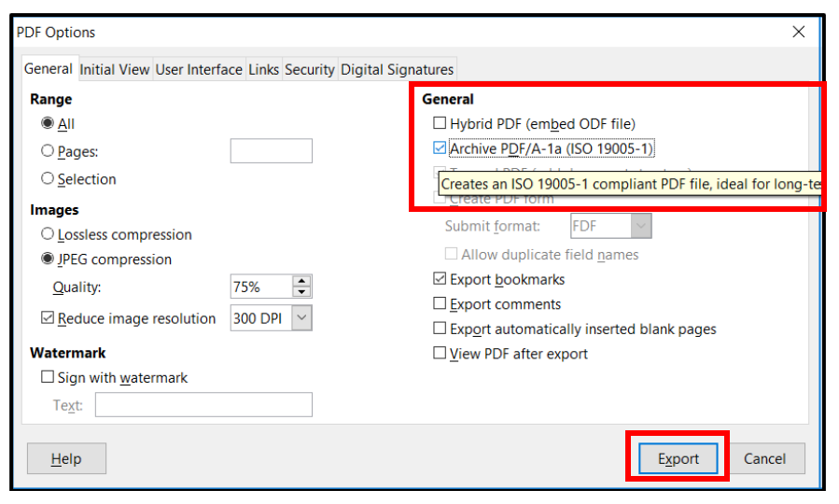This screenshot has height=504, width=839.
Task: Enable Hybrid PDF embed ODF file
Action: click(440, 123)
